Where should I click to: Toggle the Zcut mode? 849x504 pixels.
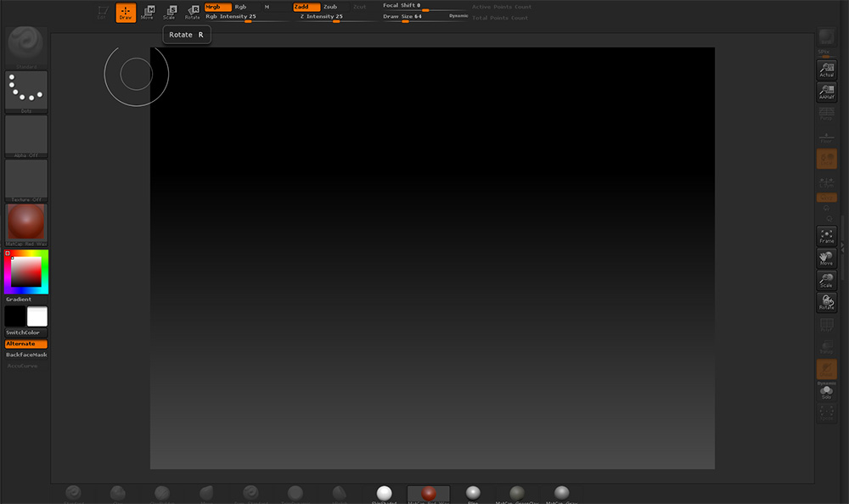(359, 7)
